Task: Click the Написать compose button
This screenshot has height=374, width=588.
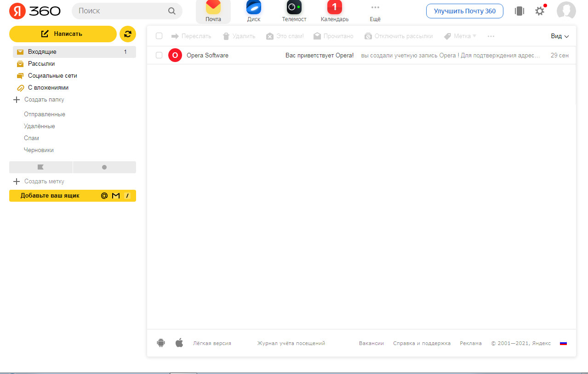Action: coord(63,34)
